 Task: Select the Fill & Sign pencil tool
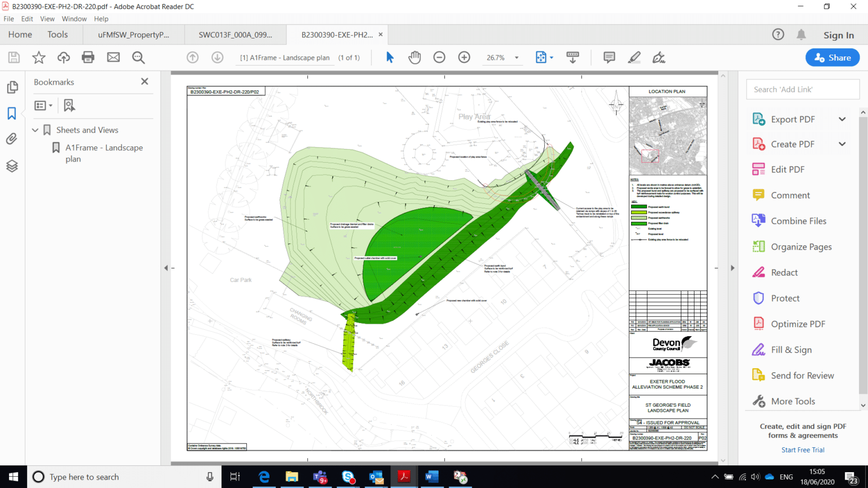pyautogui.click(x=634, y=57)
